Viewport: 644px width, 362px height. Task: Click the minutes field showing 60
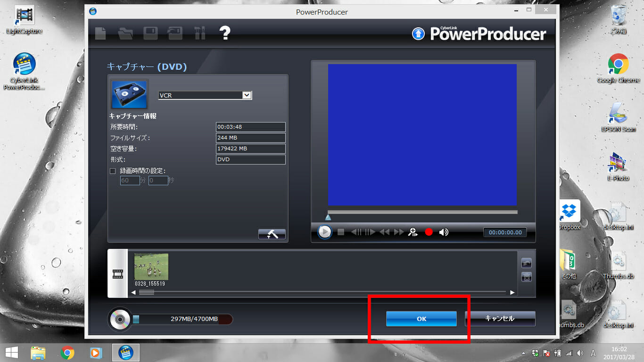point(130,181)
